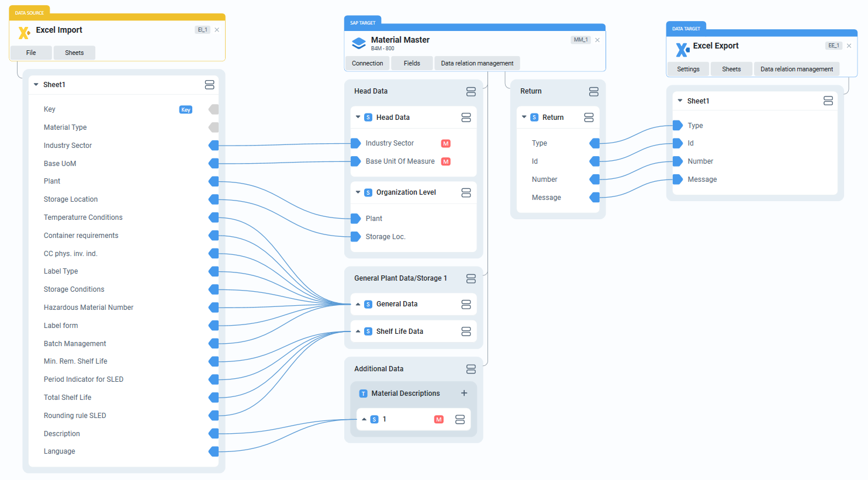Image resolution: width=868 pixels, height=480 pixels.
Task: Click the Excel Import logo icon
Action: [24, 33]
